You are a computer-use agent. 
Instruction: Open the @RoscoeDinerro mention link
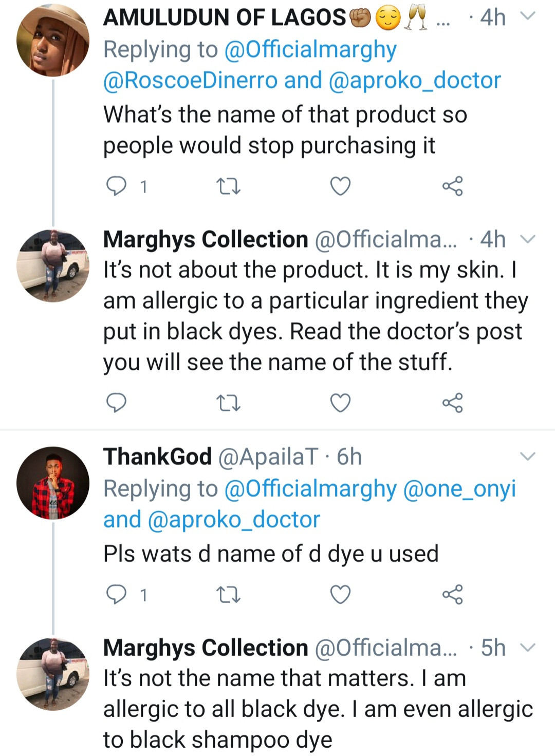(190, 81)
